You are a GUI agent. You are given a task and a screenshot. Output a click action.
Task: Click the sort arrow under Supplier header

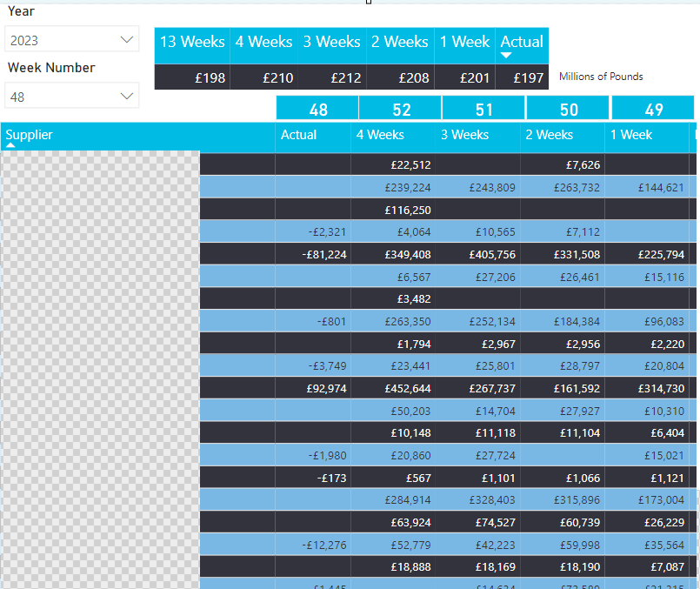click(10, 145)
